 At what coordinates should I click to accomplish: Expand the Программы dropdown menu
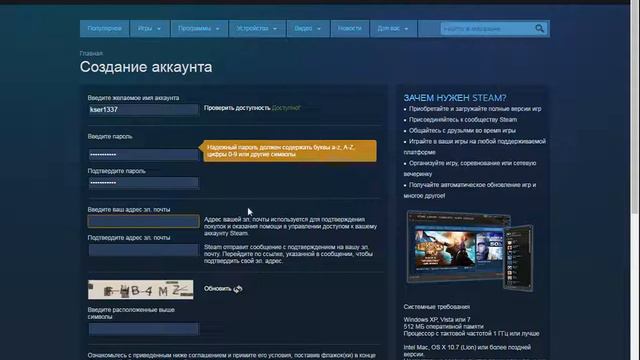point(199,29)
